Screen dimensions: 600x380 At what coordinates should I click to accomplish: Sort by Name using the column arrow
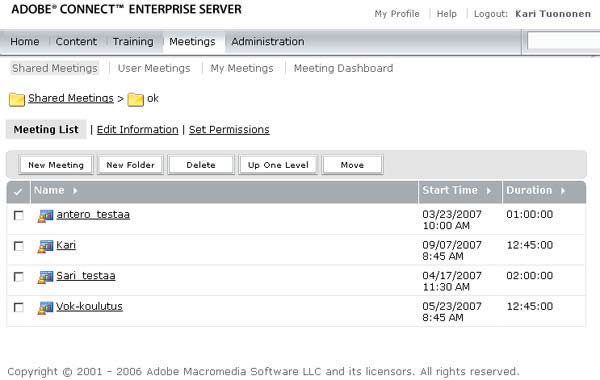pos(75,191)
